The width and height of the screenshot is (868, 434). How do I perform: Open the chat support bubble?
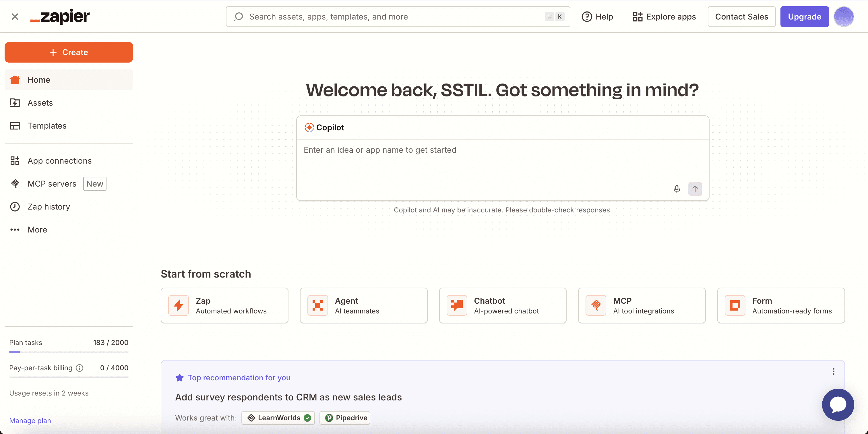[x=838, y=404]
